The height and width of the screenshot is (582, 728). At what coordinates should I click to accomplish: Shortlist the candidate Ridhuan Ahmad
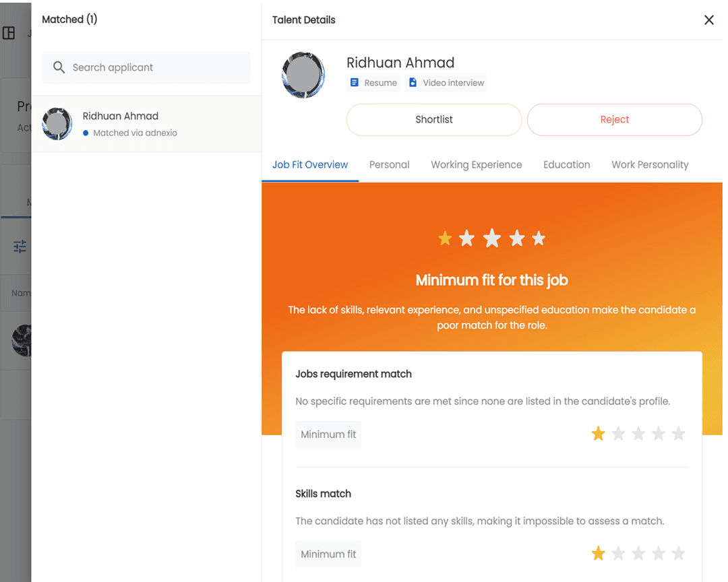point(433,119)
